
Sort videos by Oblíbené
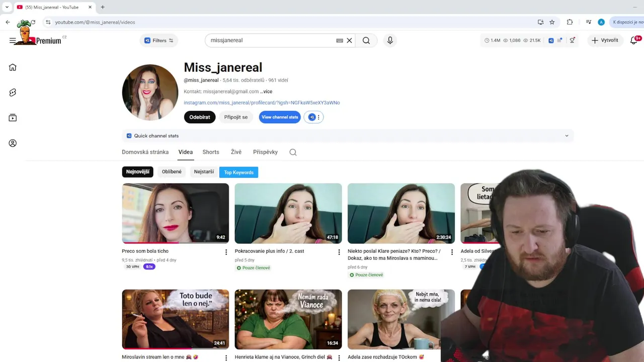[x=172, y=172]
